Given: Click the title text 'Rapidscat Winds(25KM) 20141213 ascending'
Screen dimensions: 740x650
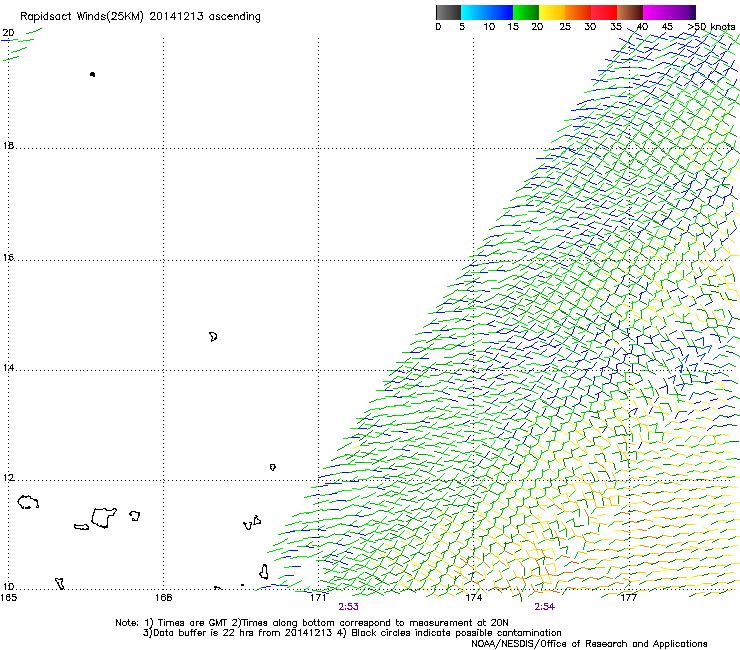Looking at the screenshot, I should tap(140, 17).
